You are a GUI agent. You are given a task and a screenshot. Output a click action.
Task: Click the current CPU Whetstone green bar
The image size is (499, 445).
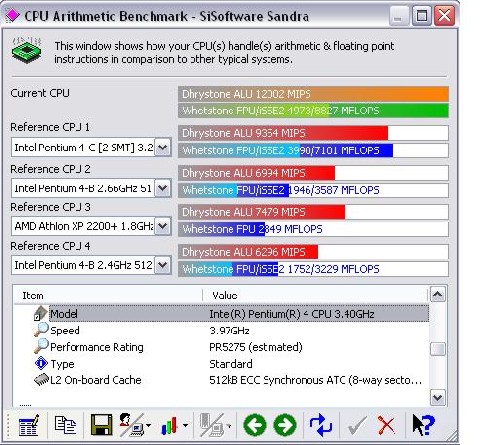pos(313,110)
